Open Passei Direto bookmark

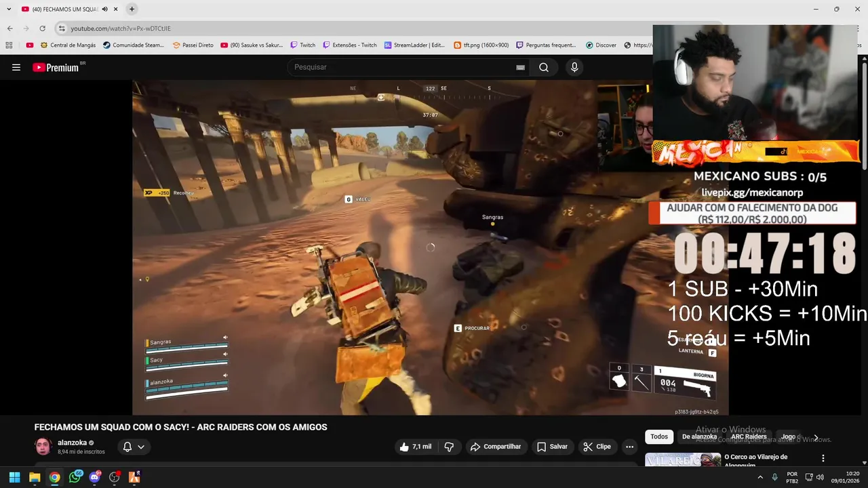(193, 45)
